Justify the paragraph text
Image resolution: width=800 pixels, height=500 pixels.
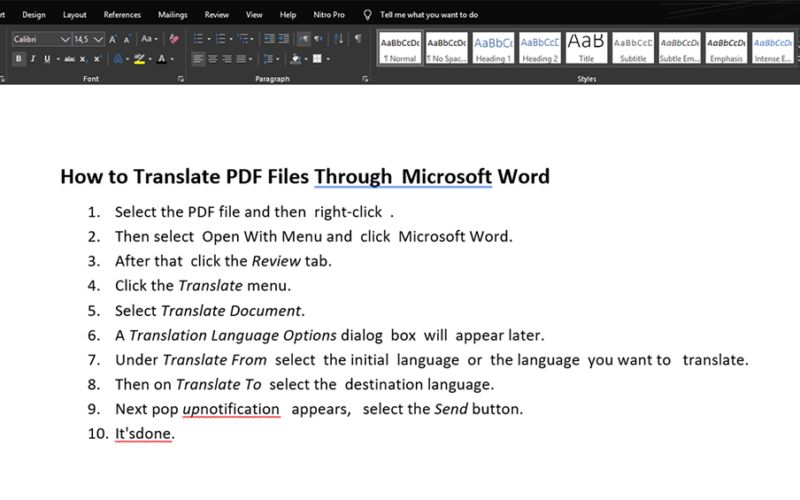241,59
